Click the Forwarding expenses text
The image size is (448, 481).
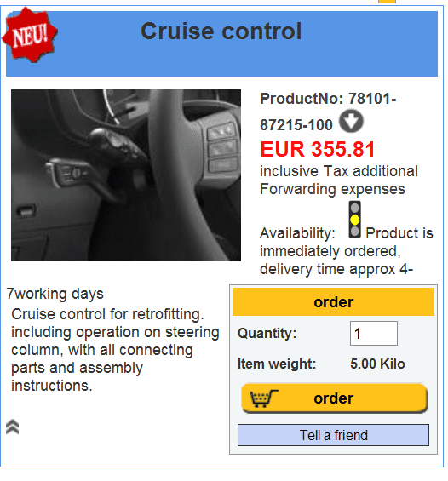point(332,189)
